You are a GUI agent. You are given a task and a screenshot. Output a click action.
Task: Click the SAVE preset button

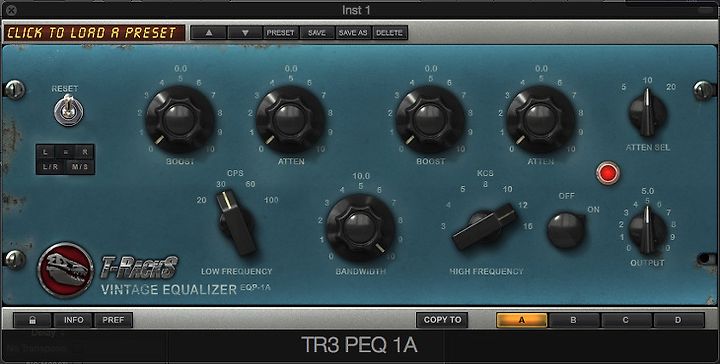click(x=317, y=33)
